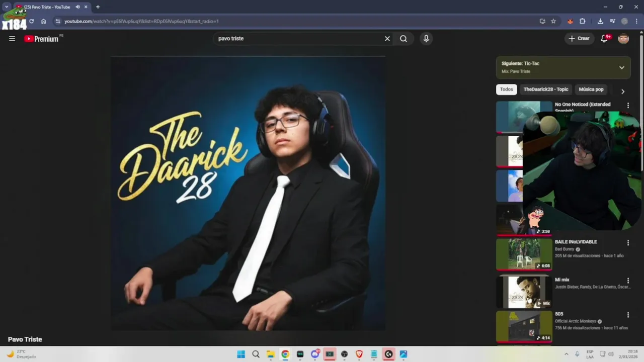Show more filter chips with arrow

click(x=622, y=91)
